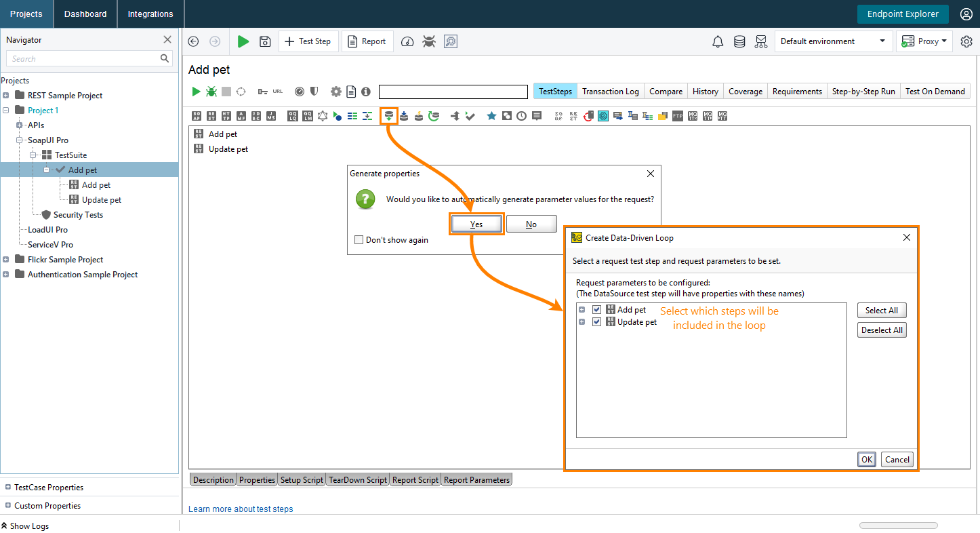Viewport: 980px width, 533px height.
Task: Open the Proxy dropdown
Action: click(x=924, y=41)
